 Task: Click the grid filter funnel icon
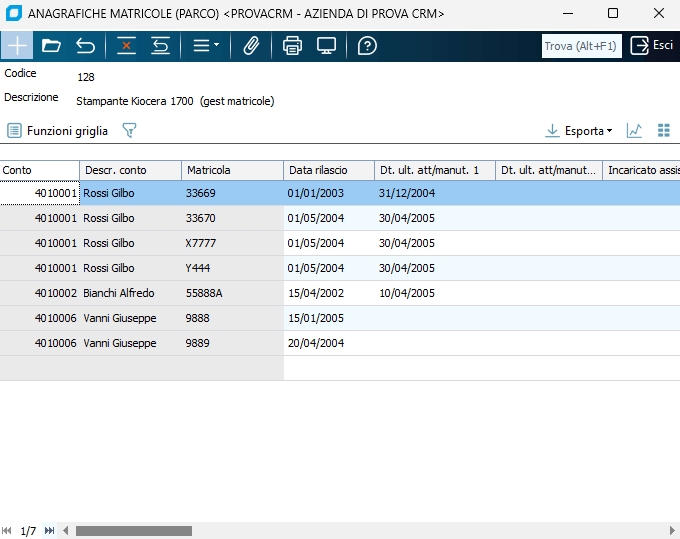pos(128,131)
